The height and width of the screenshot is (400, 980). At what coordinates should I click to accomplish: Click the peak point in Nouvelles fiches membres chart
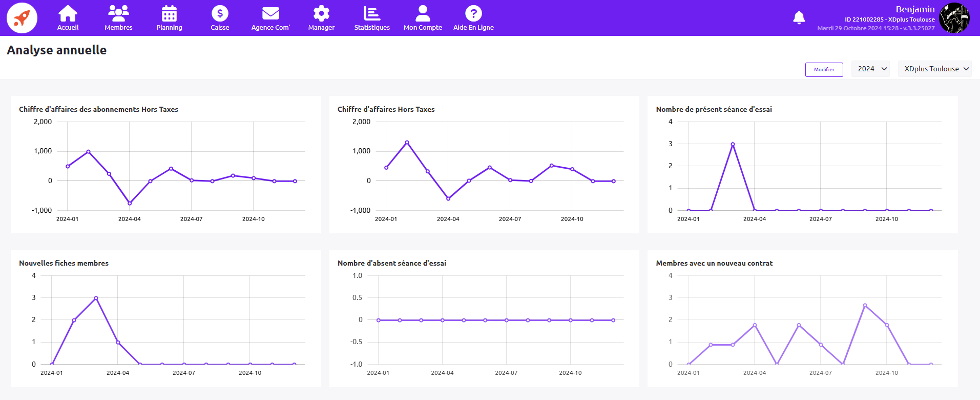click(x=96, y=298)
